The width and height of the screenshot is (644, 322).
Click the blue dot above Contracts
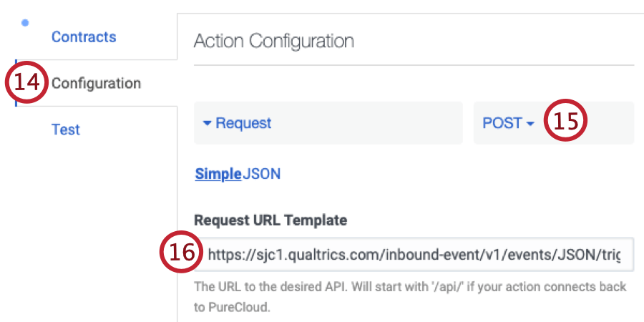click(26, 23)
